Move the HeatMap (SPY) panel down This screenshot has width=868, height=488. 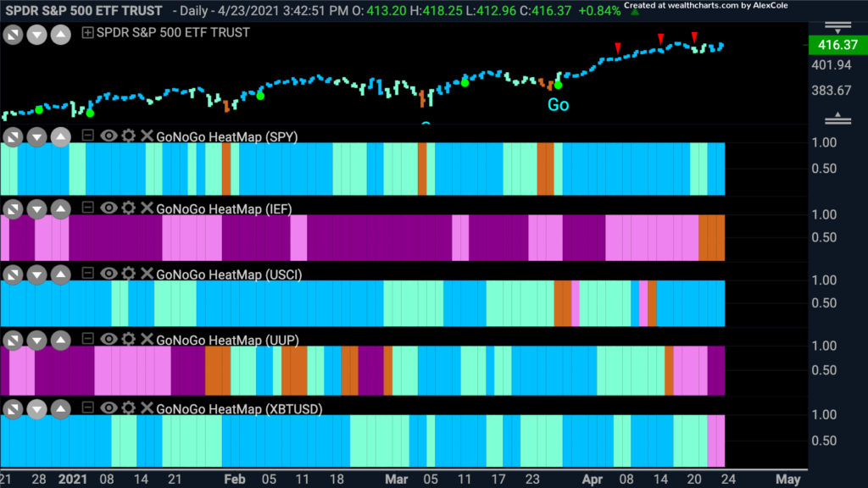pyautogui.click(x=36, y=136)
